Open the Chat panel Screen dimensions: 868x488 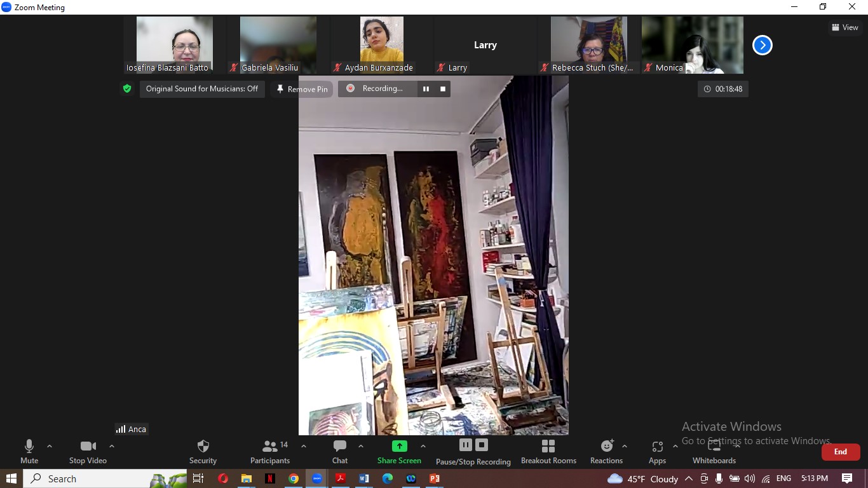tap(340, 452)
